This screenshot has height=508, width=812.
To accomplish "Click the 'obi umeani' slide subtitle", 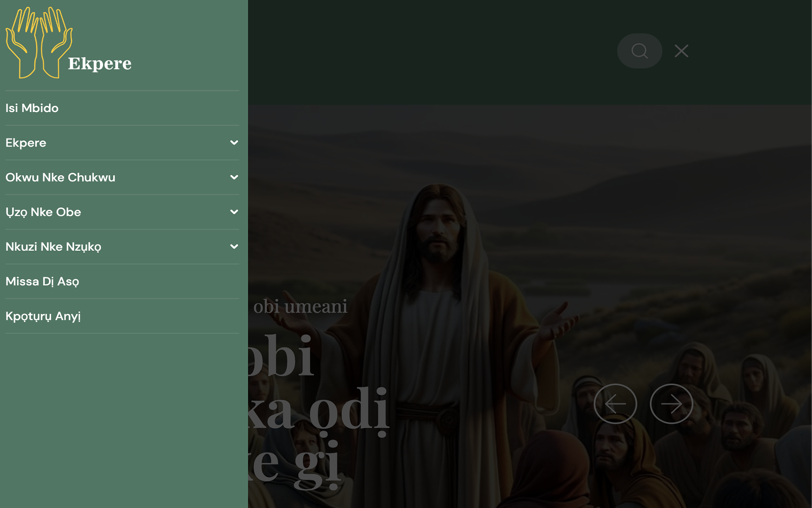I will coord(300,306).
